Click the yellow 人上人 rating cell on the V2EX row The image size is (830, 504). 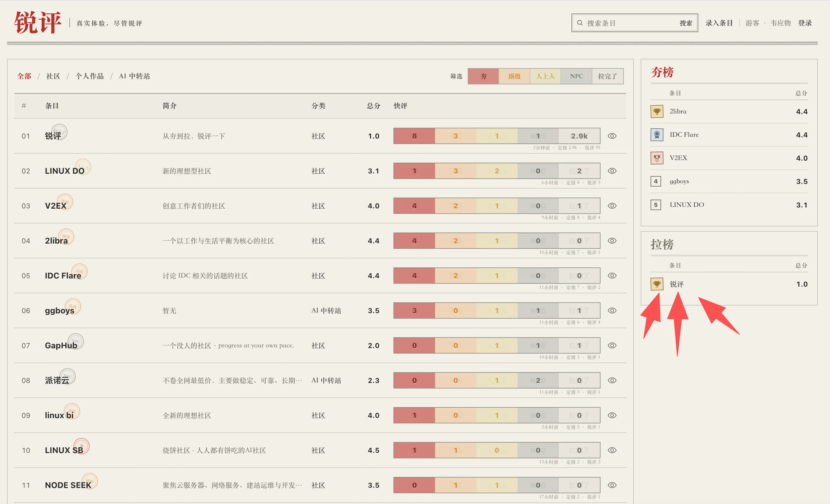pyautogui.click(x=497, y=206)
